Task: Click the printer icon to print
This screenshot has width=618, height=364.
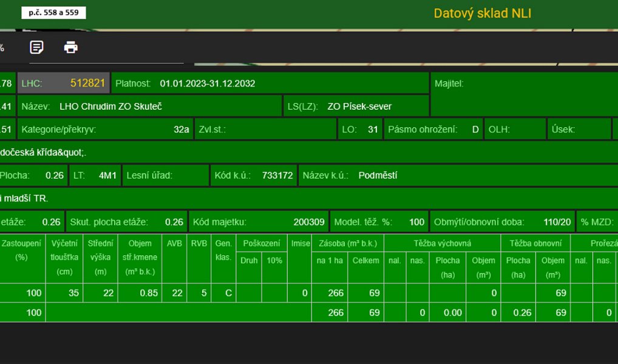Action: [71, 47]
